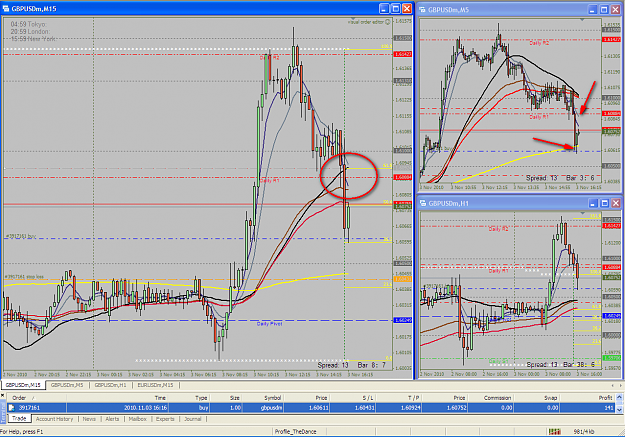This screenshot has width=625, height=437.
Task: Click the order time 2010.11.03 16:16
Action: pyautogui.click(x=145, y=408)
